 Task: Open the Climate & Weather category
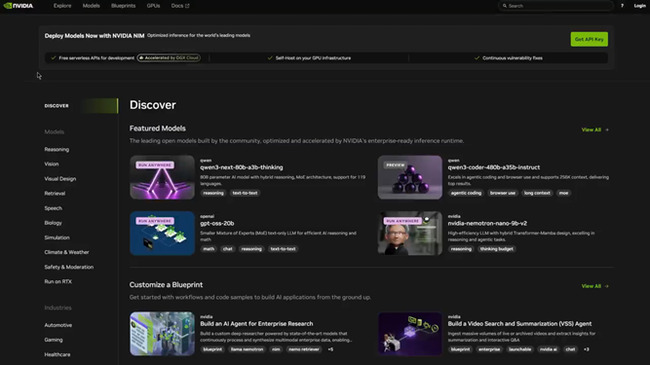click(66, 252)
